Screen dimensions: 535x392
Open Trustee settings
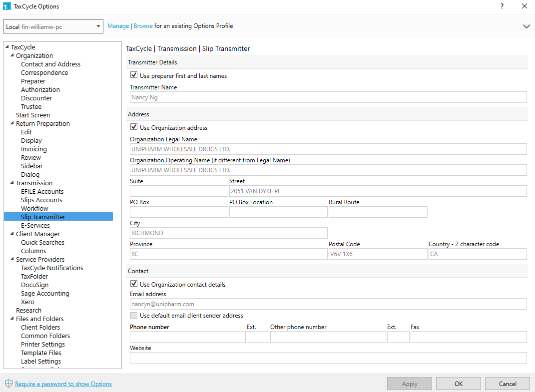31,107
